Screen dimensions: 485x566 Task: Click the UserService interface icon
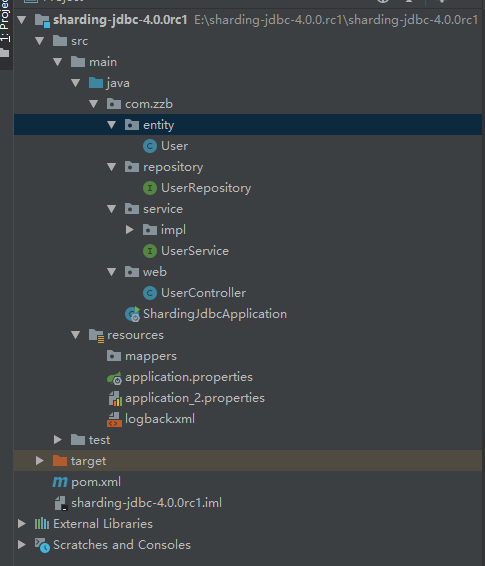coord(150,251)
